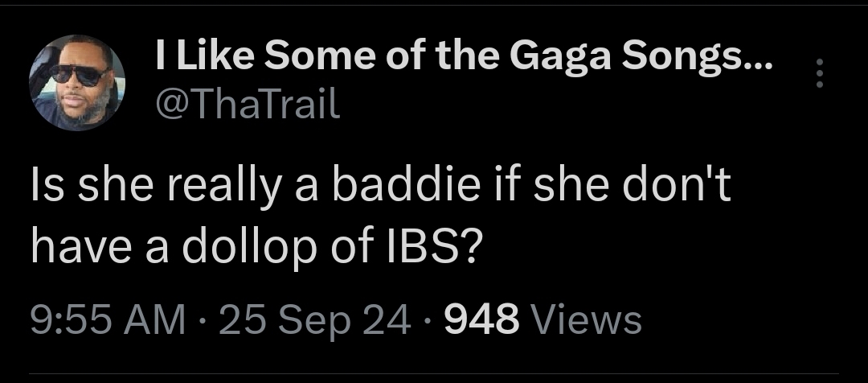The height and width of the screenshot is (383, 868).
Task: Click the profile avatar photo
Action: 78,82
